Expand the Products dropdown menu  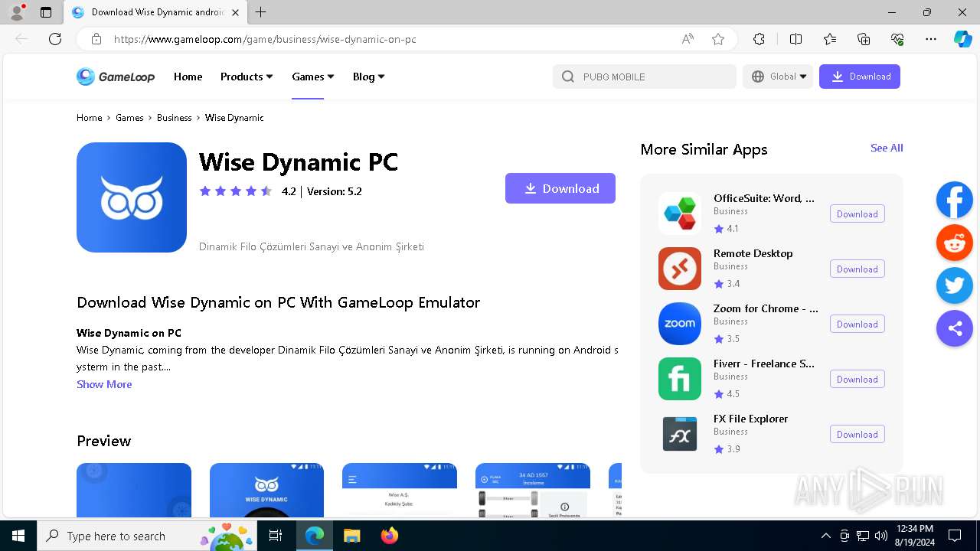tap(247, 77)
